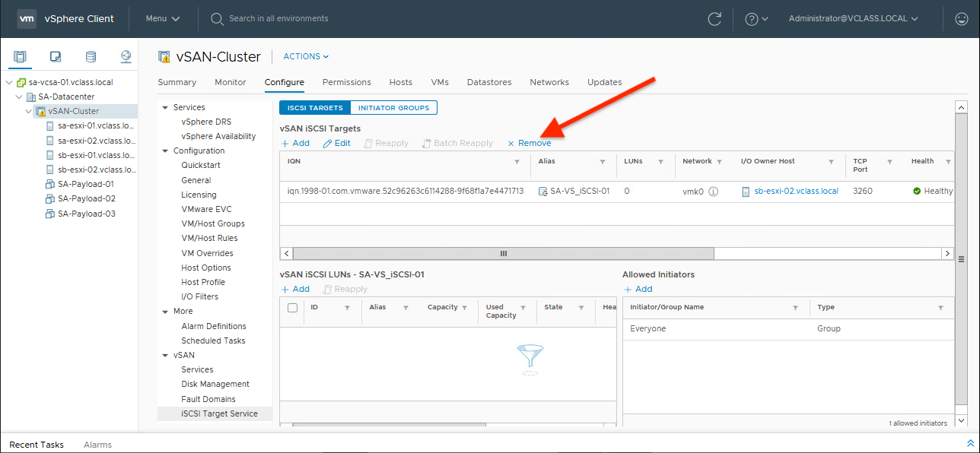Screen dimensions: 980x453
Task: Collapse the More section
Action: (x=165, y=312)
